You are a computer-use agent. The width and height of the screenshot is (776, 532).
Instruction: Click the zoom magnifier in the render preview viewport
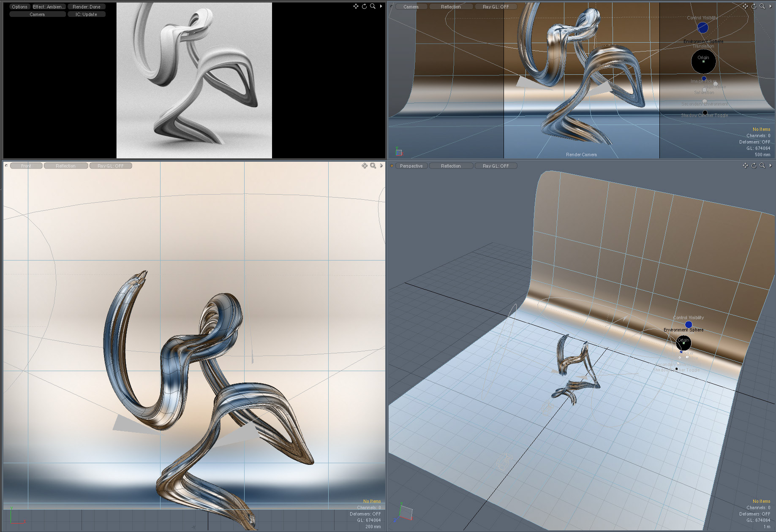373,6
